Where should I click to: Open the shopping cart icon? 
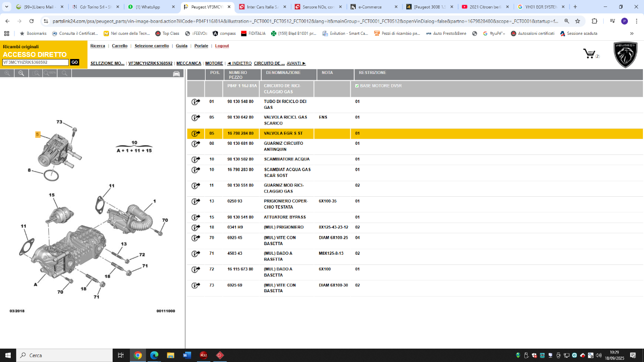tap(589, 54)
